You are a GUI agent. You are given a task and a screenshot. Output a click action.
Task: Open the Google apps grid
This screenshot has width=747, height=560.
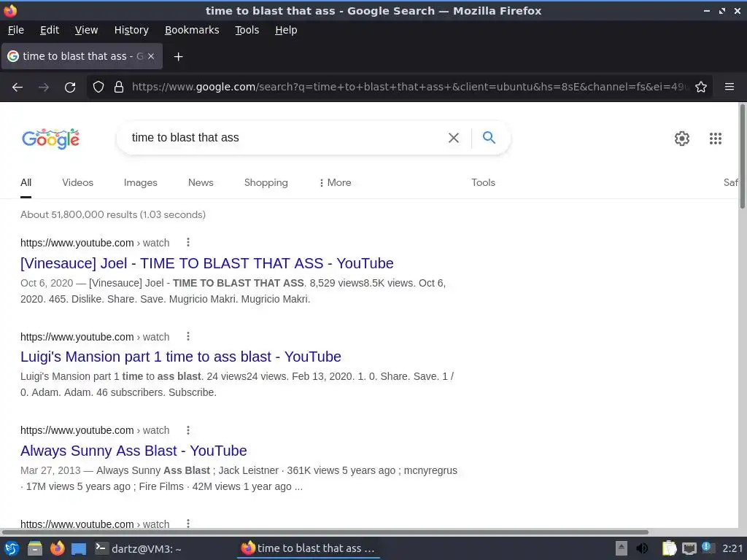coord(716,138)
